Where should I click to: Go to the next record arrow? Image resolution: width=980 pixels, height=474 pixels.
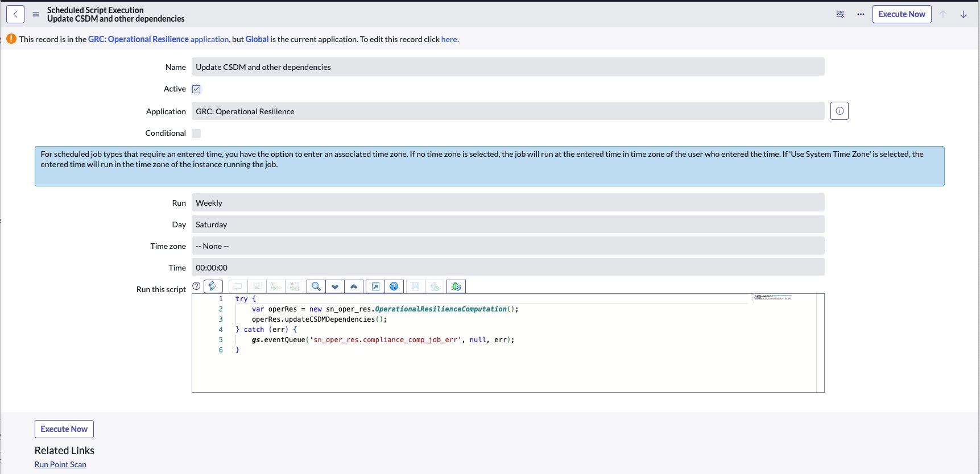click(964, 14)
